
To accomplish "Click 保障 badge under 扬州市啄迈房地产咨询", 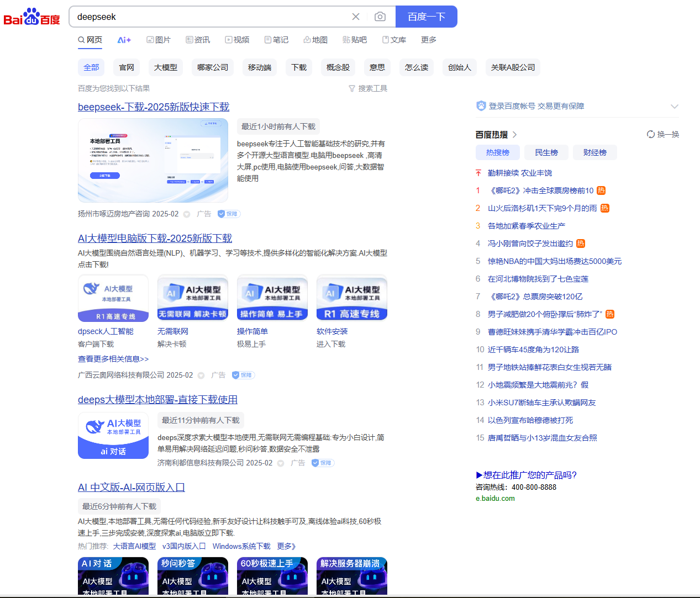I will point(229,214).
